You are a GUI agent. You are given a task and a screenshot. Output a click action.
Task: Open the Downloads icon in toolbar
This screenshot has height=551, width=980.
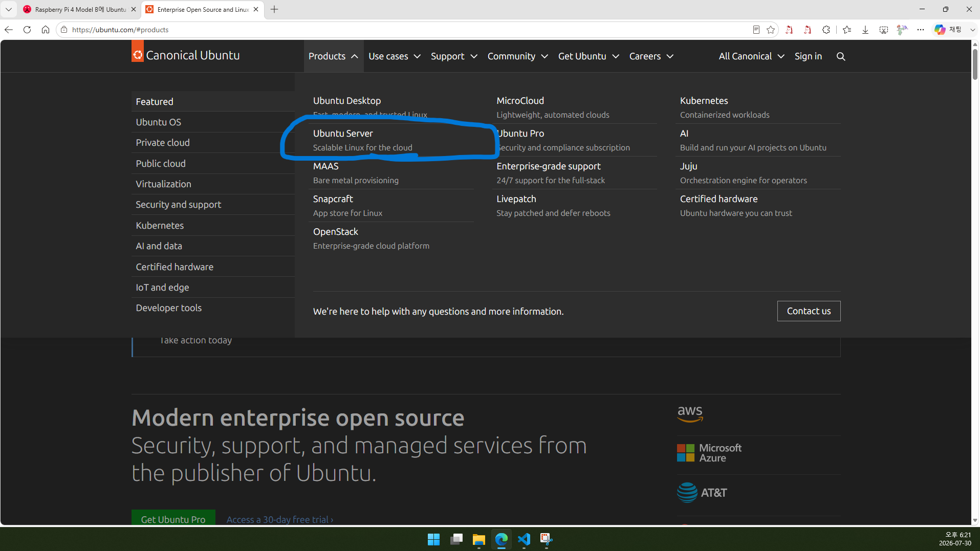pos(865,30)
